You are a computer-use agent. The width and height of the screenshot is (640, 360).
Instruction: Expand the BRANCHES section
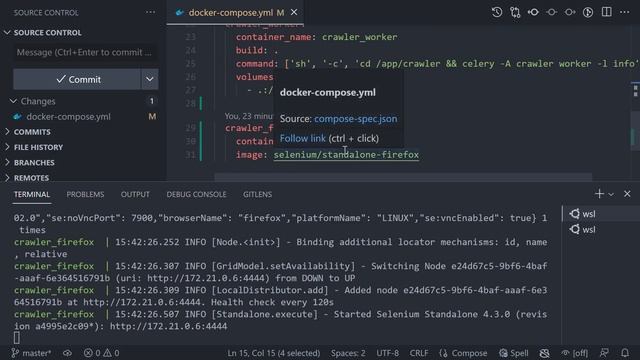coord(34,163)
